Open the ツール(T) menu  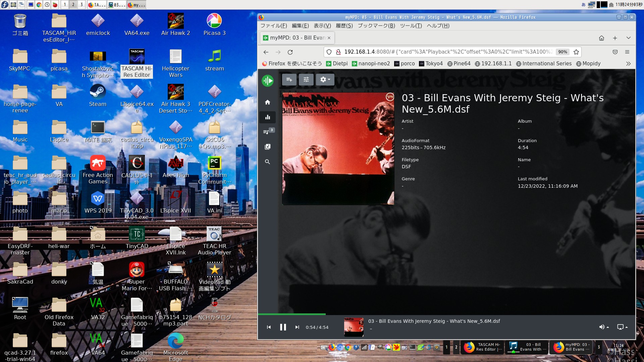(411, 26)
